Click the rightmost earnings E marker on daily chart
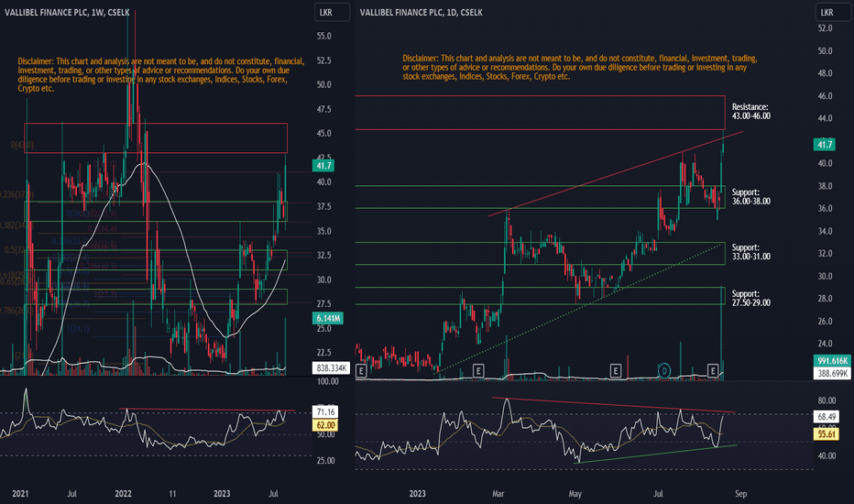This screenshot has width=854, height=504. tap(713, 371)
